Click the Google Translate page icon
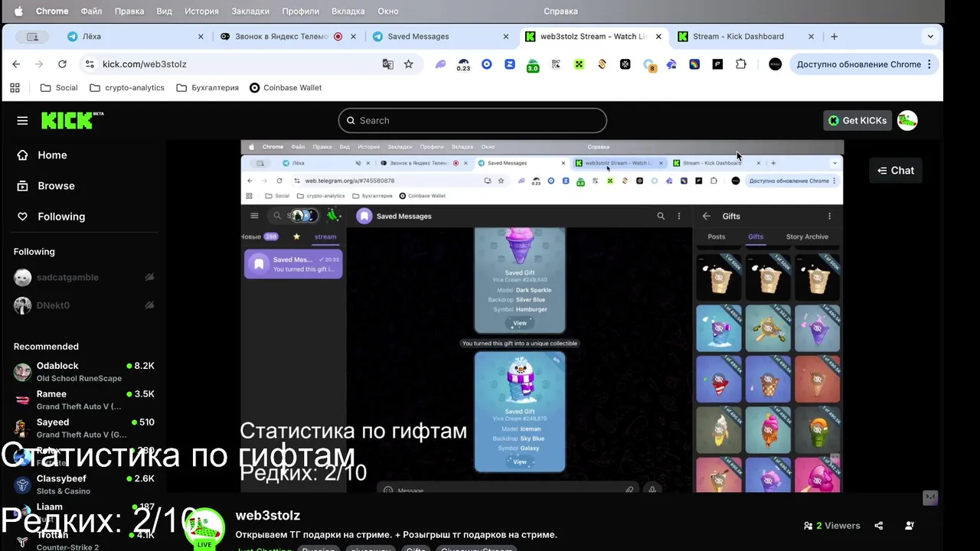Screen dimensions: 980x551 pyautogui.click(x=388, y=64)
